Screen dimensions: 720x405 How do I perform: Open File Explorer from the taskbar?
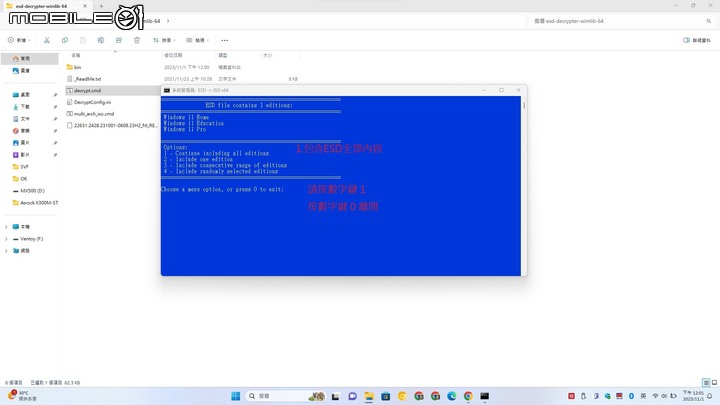pos(369,396)
